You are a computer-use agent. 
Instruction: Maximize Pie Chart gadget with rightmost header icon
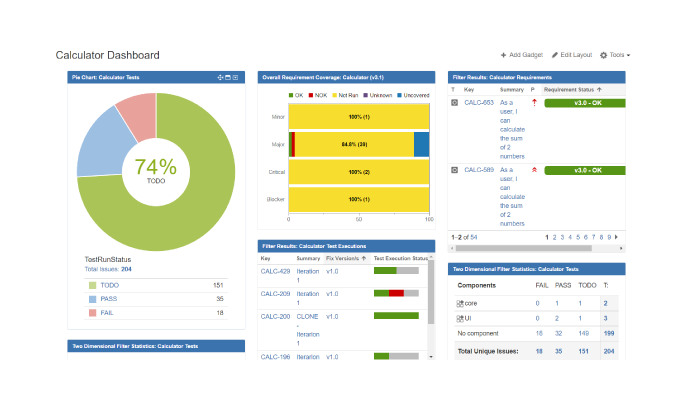click(236, 77)
